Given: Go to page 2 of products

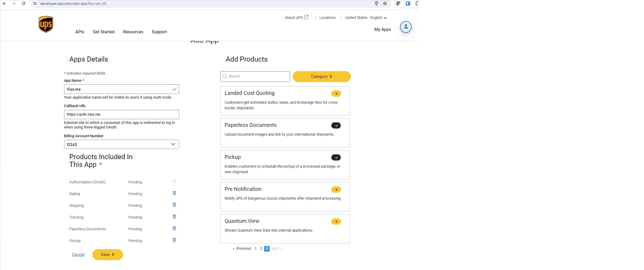Looking at the screenshot, I should click(261, 248).
